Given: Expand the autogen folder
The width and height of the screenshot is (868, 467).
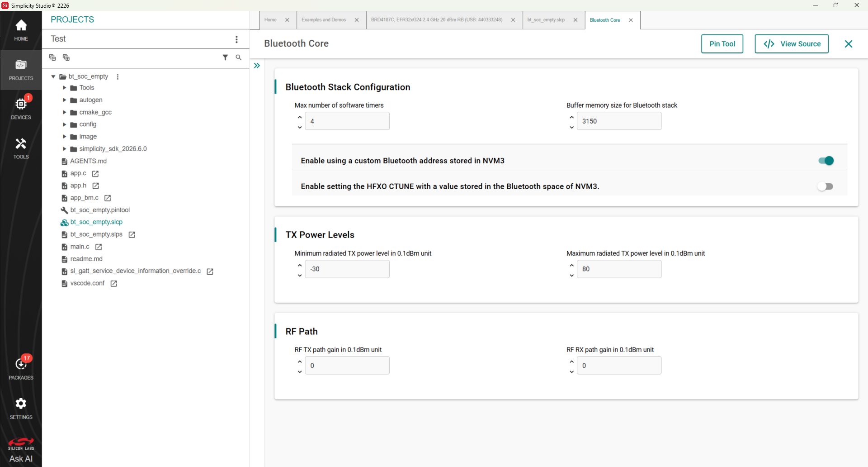Looking at the screenshot, I should pos(64,100).
